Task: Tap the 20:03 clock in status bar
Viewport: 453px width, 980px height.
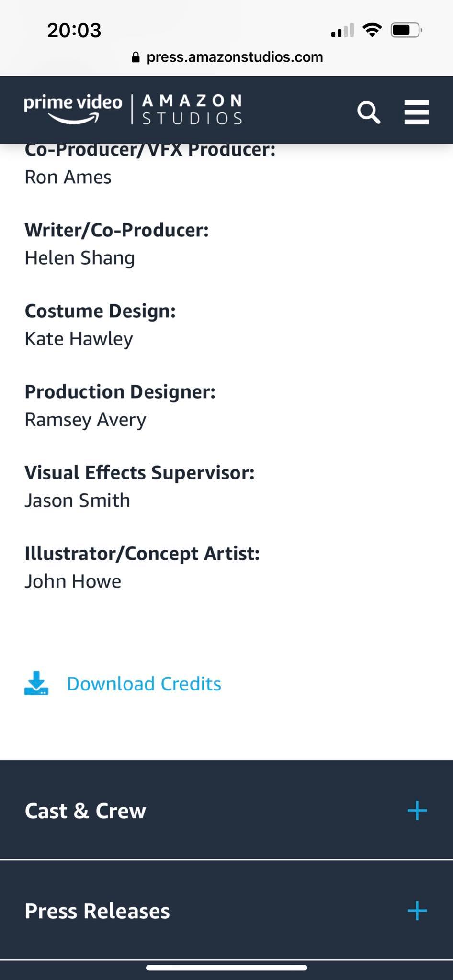Action: click(74, 30)
